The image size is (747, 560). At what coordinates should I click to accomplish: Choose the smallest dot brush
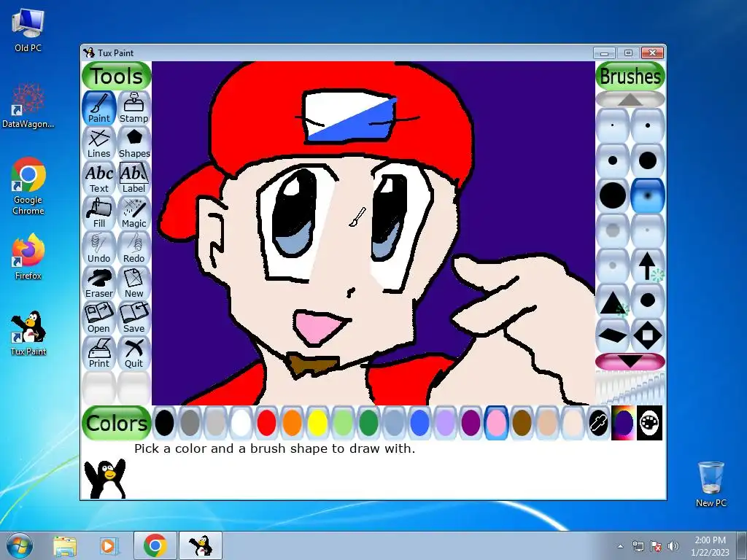coord(613,125)
